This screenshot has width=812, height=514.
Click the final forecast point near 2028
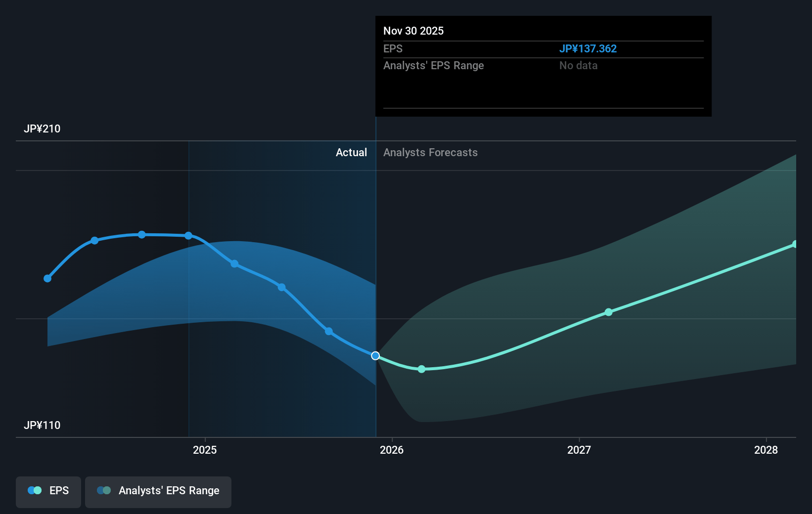click(795, 244)
